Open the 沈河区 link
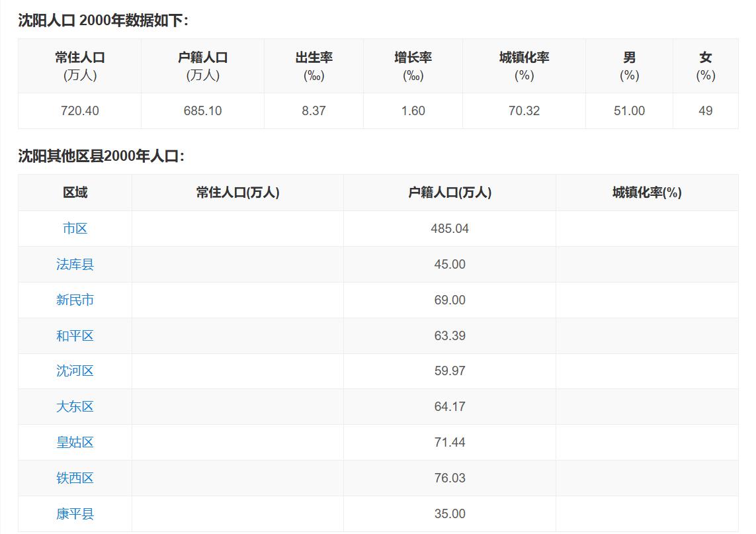This screenshot has width=756, height=534. tap(75, 371)
